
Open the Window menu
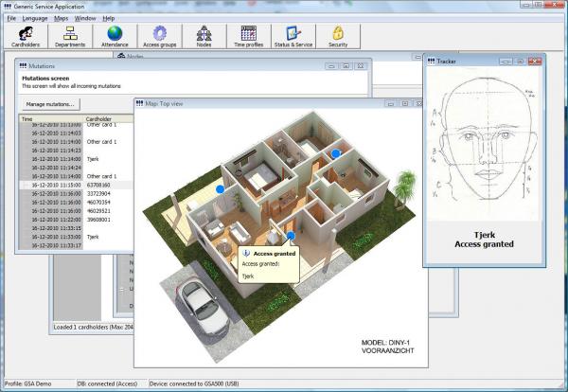pos(85,18)
